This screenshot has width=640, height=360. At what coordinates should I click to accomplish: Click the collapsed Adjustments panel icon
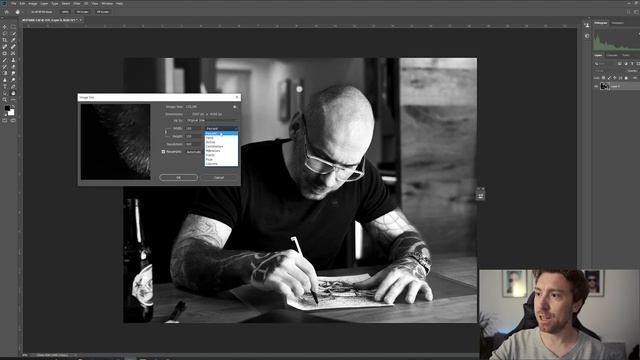point(587,36)
